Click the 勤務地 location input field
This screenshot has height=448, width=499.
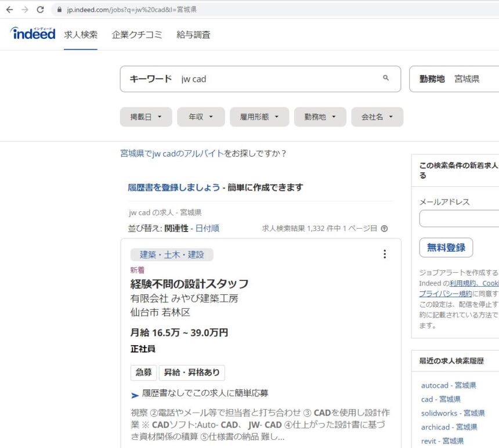[x=454, y=79]
